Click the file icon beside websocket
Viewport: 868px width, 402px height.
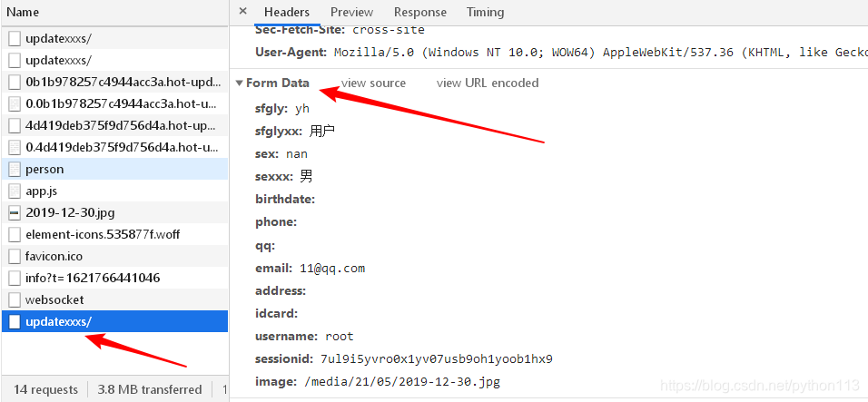(x=15, y=299)
